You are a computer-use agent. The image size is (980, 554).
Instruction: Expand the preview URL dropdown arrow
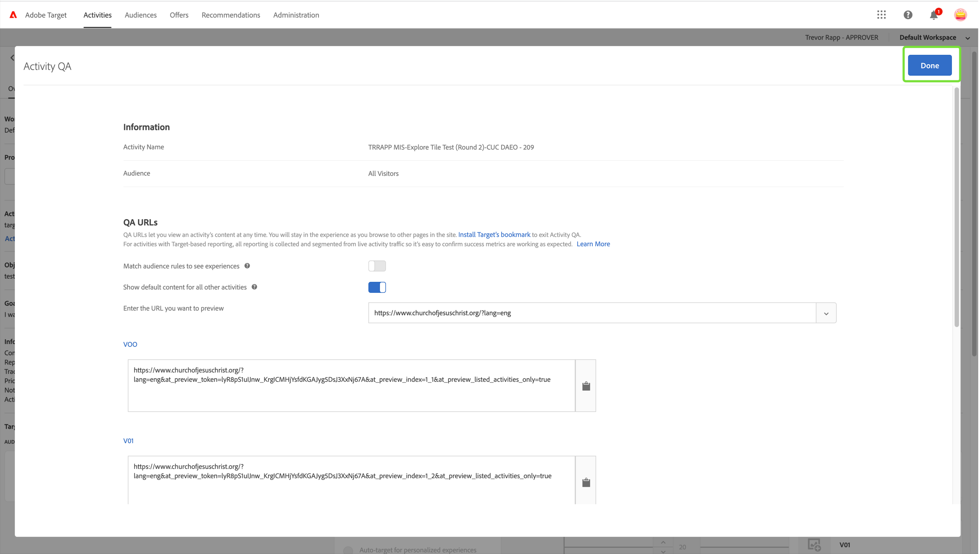[x=826, y=313]
